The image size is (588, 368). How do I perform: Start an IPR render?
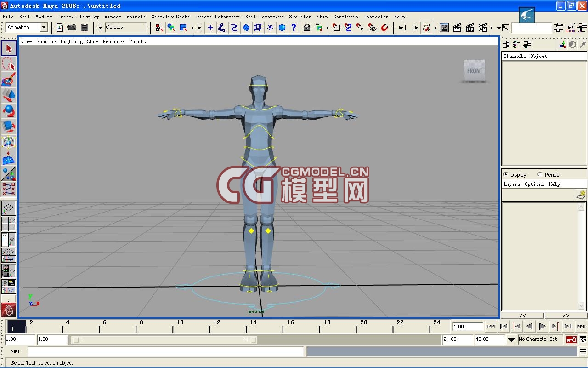[x=469, y=28]
